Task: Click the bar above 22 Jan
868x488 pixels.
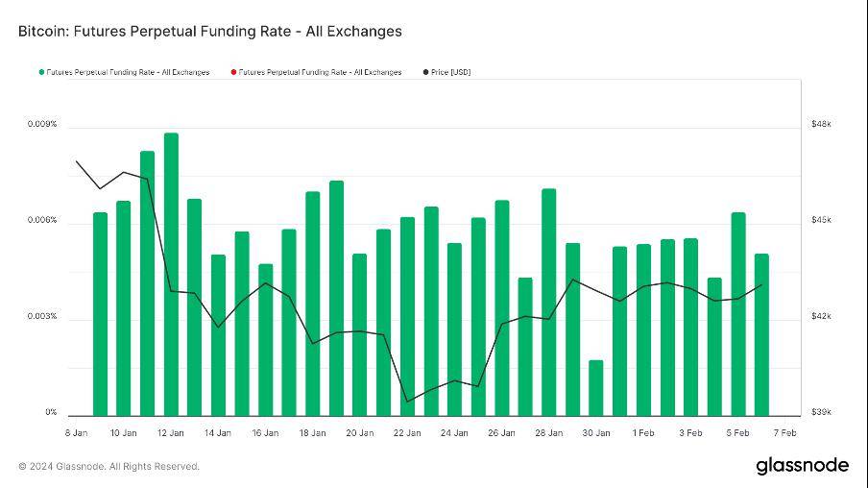Action: click(x=407, y=316)
